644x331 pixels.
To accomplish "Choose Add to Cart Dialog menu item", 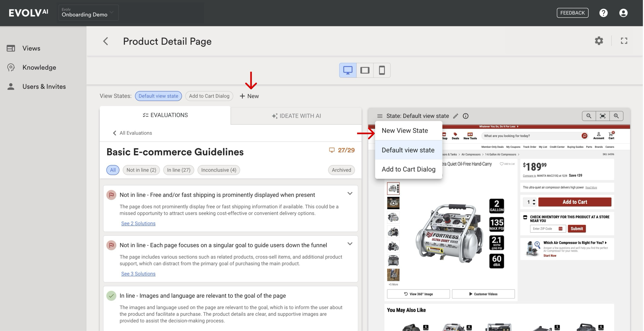I will click(x=408, y=169).
